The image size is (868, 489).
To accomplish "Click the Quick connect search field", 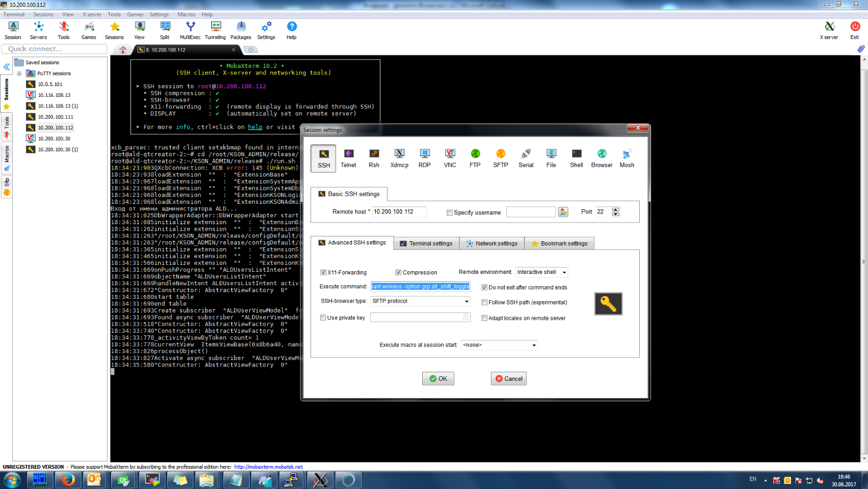I will (55, 49).
